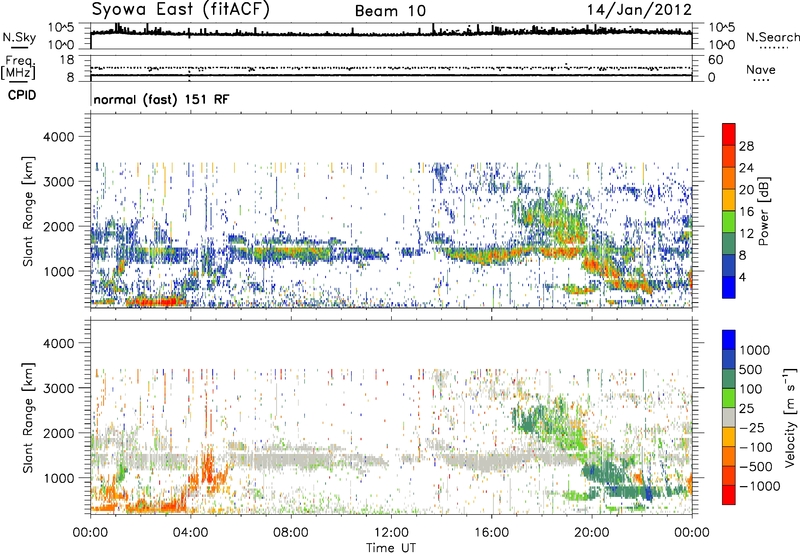Click the "CPID" row label
800x554 pixels.
click(22, 95)
